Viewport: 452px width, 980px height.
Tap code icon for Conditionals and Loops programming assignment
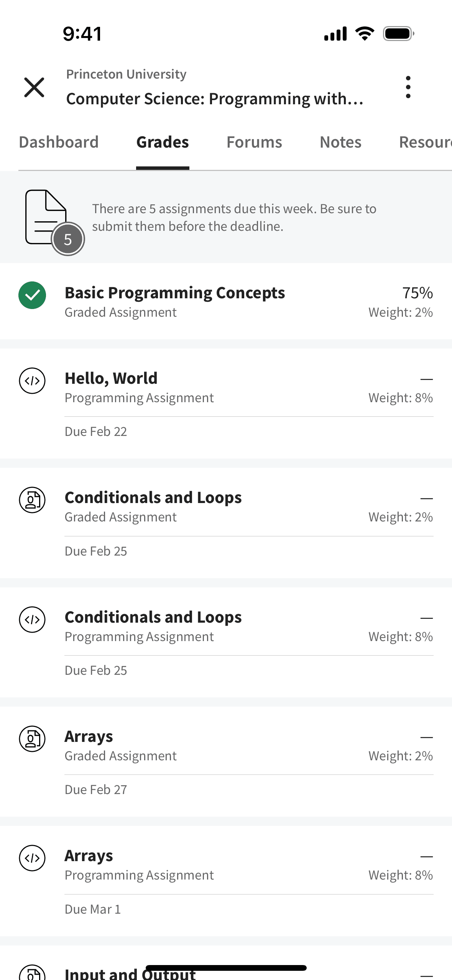[x=32, y=620]
